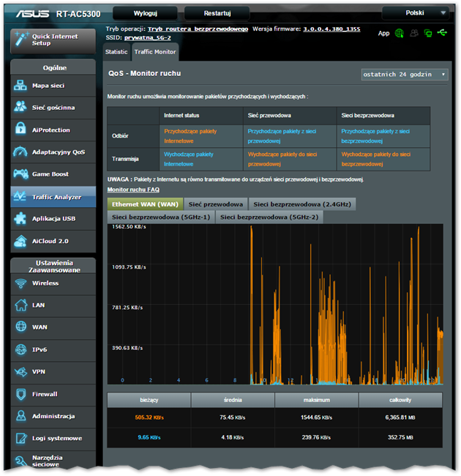
Task: Click the Ustawienia Zaawansowane section header
Action: [54, 267]
